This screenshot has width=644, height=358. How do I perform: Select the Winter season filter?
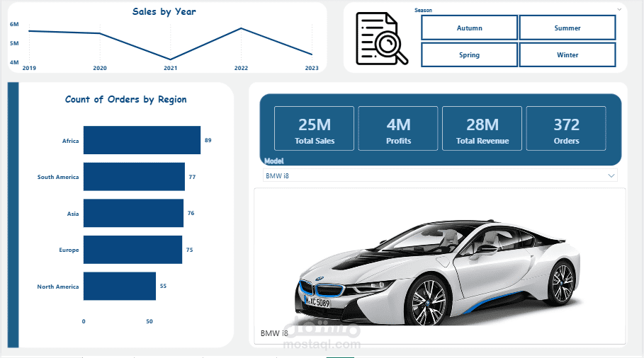(x=567, y=55)
